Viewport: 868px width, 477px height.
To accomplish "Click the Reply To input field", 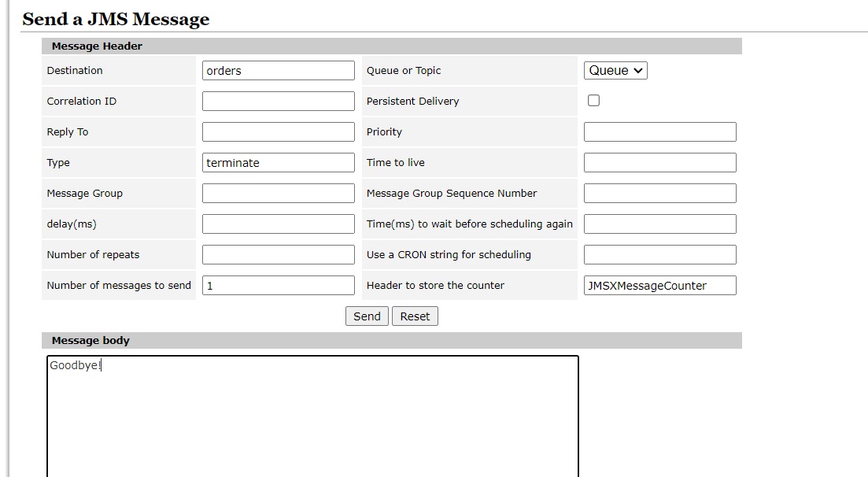I will coord(278,131).
